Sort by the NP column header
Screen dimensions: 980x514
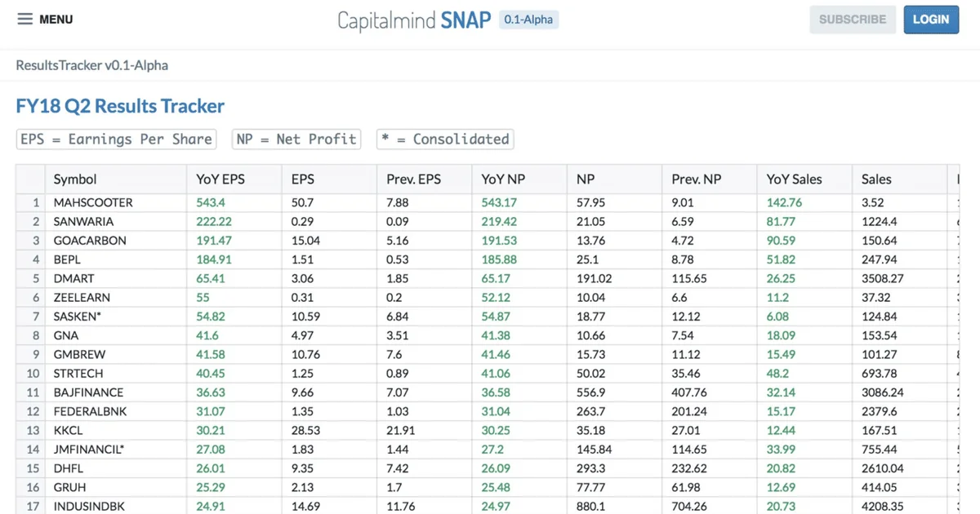(x=614, y=179)
